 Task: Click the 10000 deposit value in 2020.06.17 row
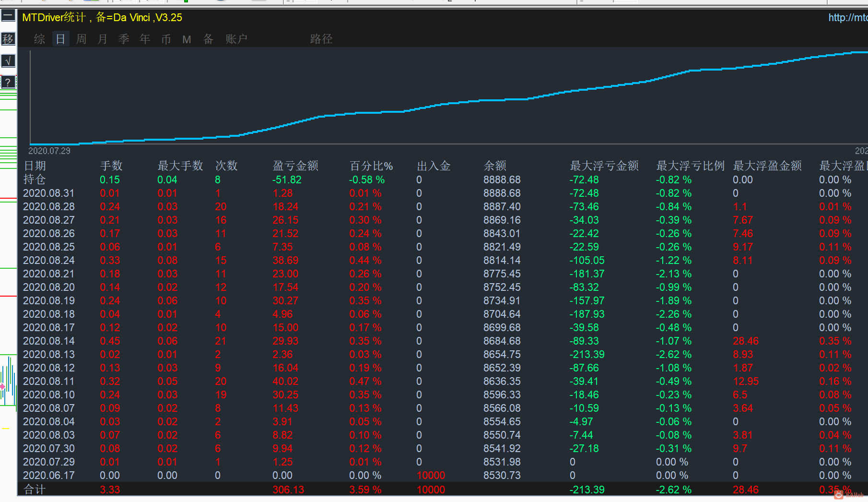[x=431, y=475]
